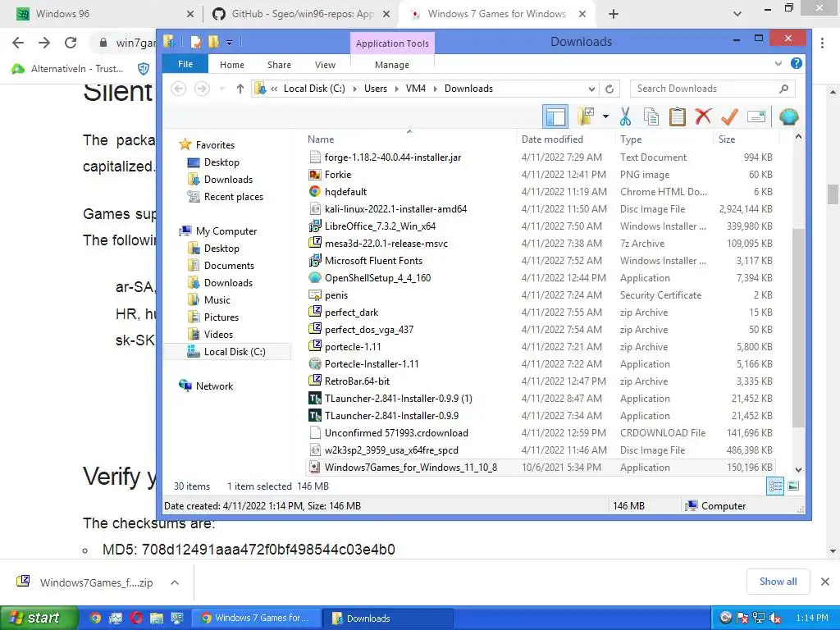Click the address bar Refresh button
Image resolution: width=840 pixels, height=630 pixels.
pos(609,89)
